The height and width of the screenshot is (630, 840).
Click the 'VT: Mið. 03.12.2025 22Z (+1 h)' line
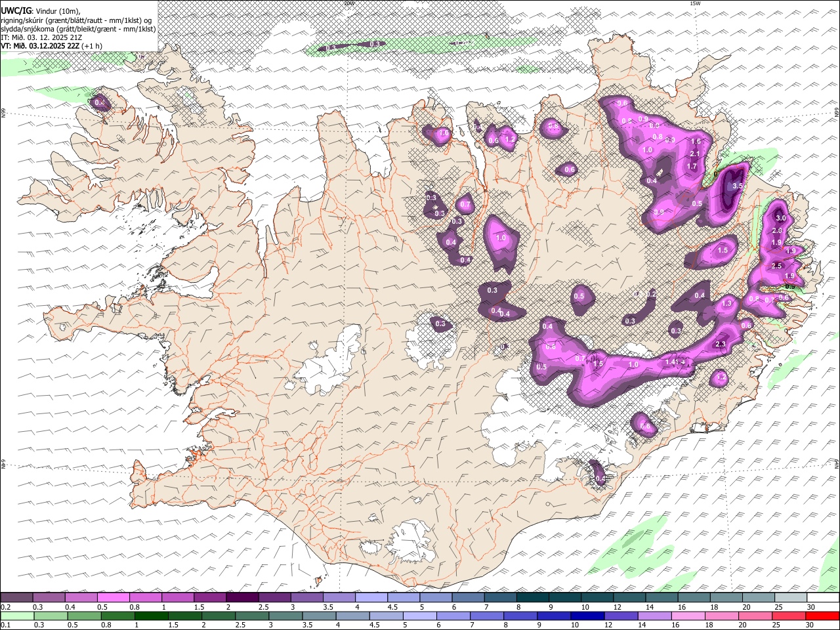click(x=52, y=46)
